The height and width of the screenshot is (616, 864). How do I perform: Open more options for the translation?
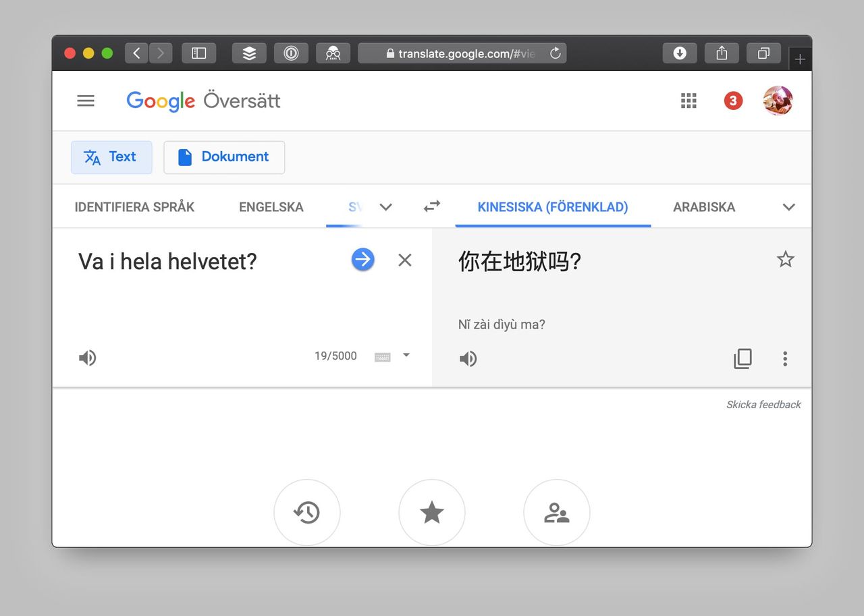pos(785,358)
